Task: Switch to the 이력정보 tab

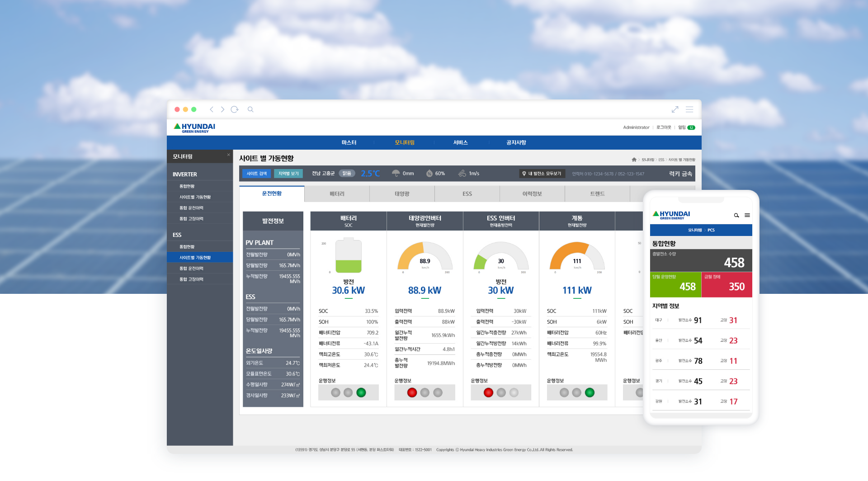Action: pos(532,194)
